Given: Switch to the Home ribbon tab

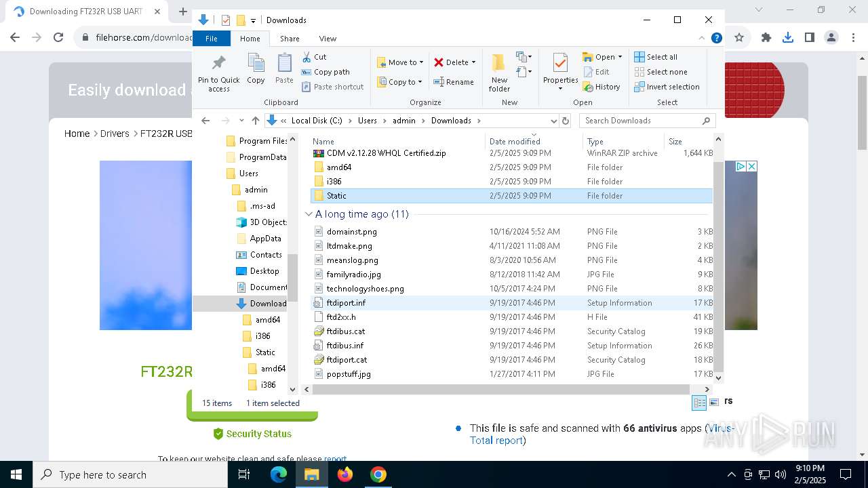Looking at the screenshot, I should pyautogui.click(x=250, y=39).
